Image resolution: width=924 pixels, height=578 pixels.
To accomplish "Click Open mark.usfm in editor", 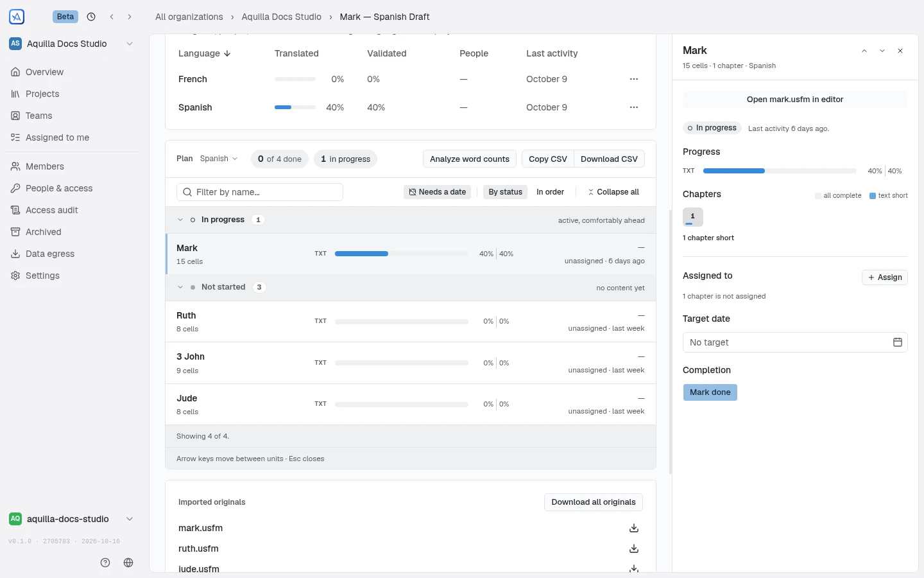I will tap(795, 100).
